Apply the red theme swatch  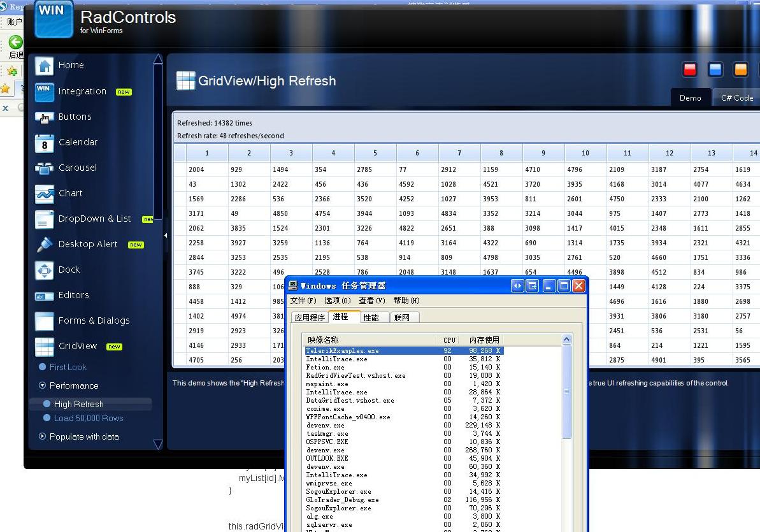pos(689,69)
